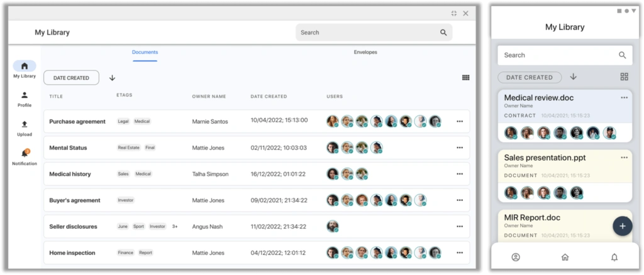Image resolution: width=644 pixels, height=275 pixels.
Task: Tap the mobile plus floating button
Action: click(623, 226)
